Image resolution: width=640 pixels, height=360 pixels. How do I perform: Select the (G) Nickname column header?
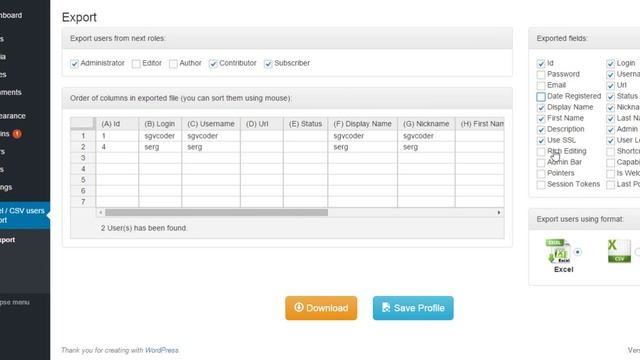[426, 124]
